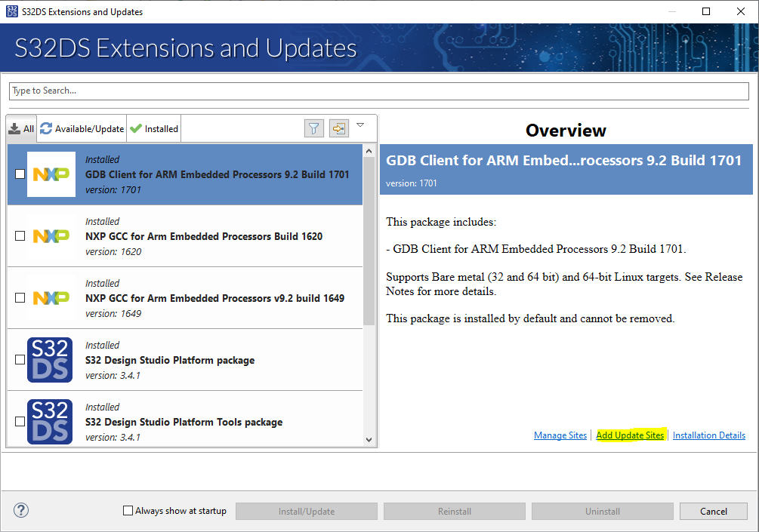Focus the Type to Search field
This screenshot has height=532, width=759.
point(378,91)
